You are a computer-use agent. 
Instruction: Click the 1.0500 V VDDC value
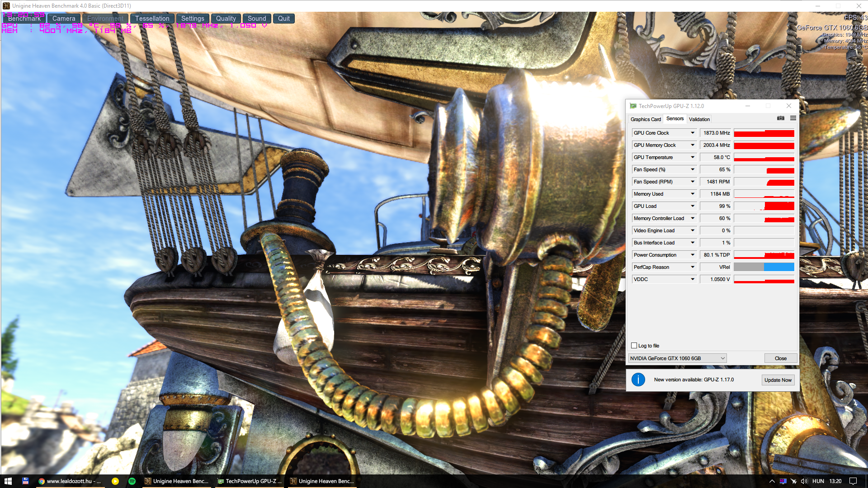[x=716, y=279]
